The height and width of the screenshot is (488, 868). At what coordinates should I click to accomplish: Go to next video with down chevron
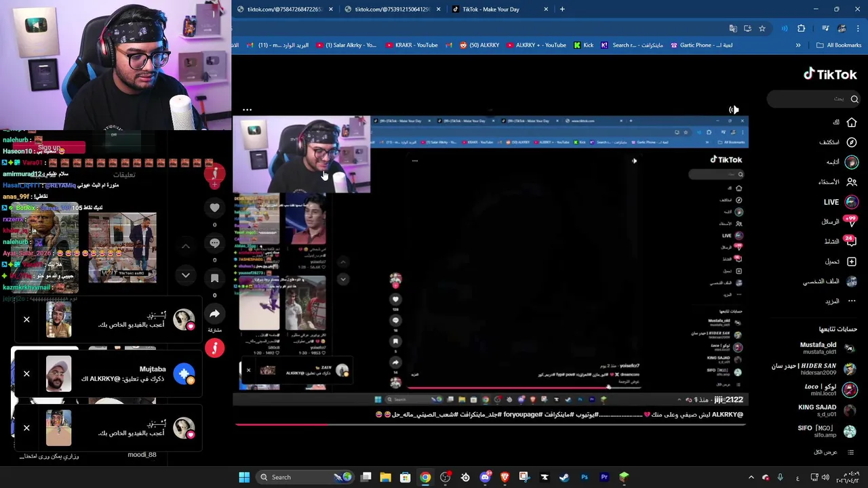pyautogui.click(x=186, y=275)
